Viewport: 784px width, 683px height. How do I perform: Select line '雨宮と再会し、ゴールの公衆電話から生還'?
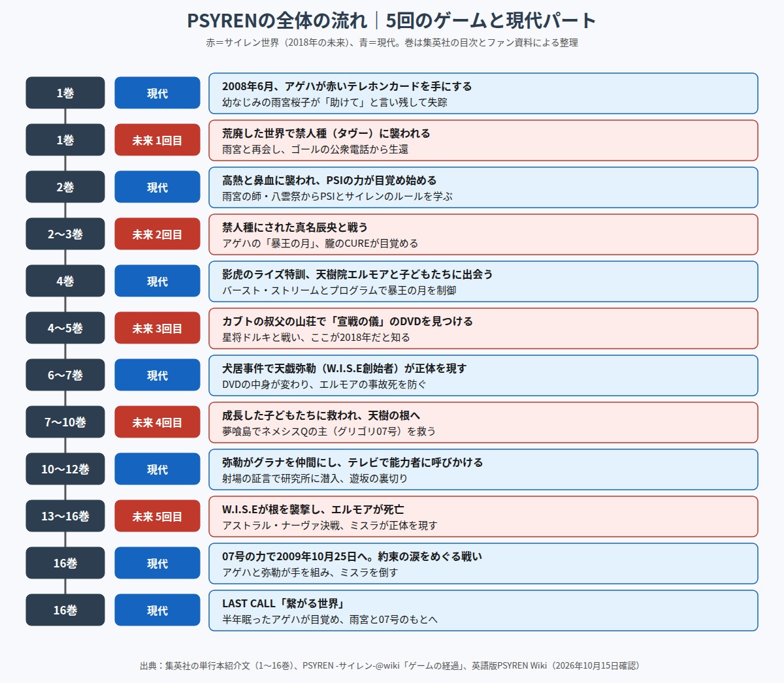[x=315, y=149]
